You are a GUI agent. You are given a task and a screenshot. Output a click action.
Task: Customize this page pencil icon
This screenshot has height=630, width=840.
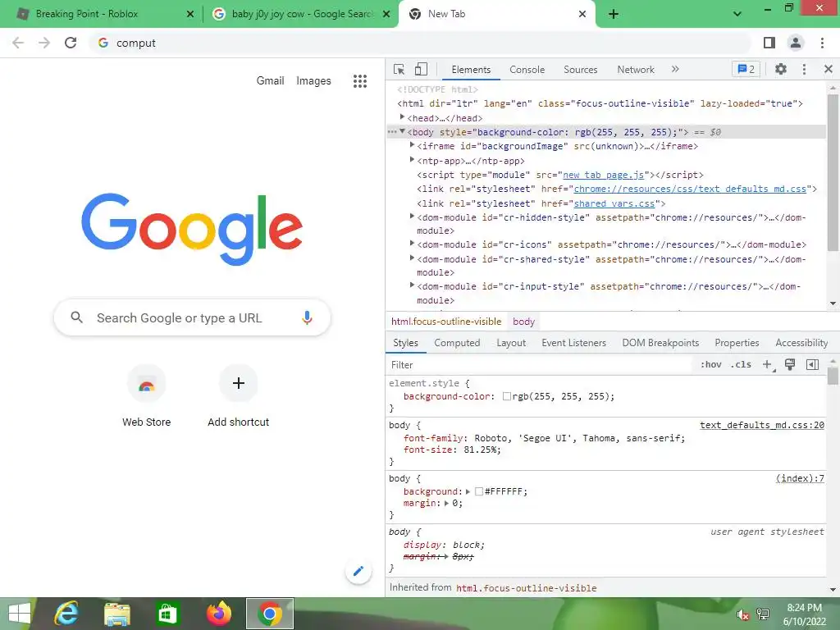(x=358, y=571)
